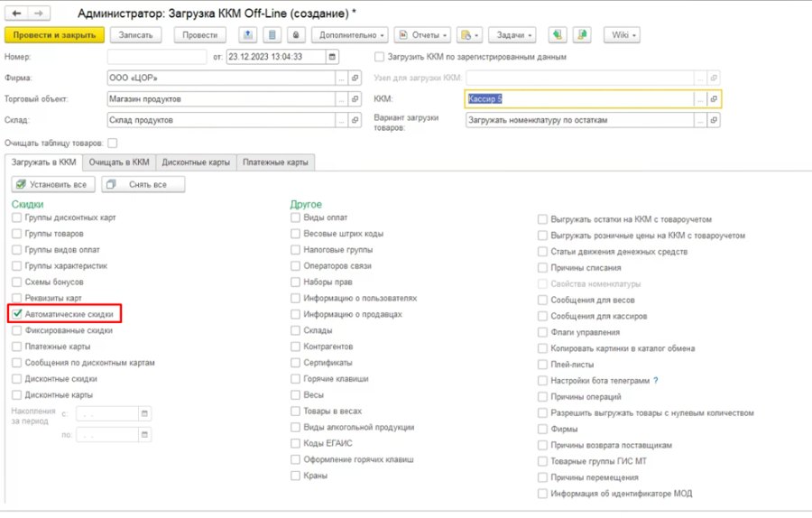Viewport: 812px width, 518px height.
Task: Click Провести button
Action: tap(200, 34)
